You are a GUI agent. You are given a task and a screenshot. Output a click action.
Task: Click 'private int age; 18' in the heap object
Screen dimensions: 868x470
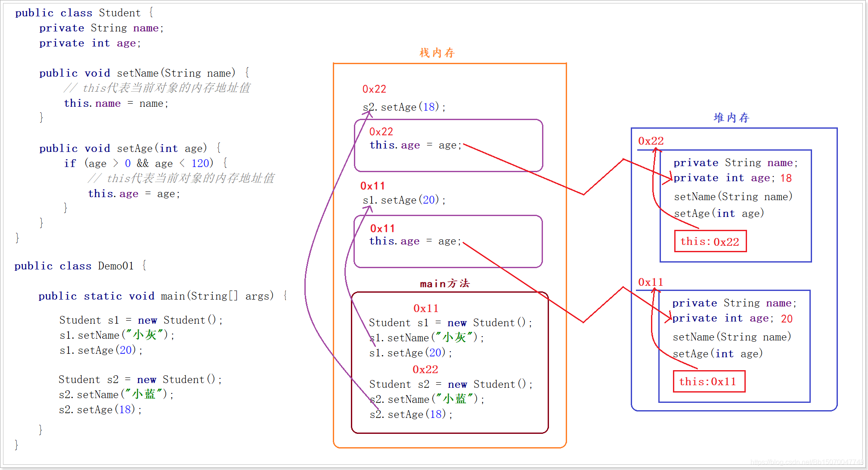tap(733, 178)
